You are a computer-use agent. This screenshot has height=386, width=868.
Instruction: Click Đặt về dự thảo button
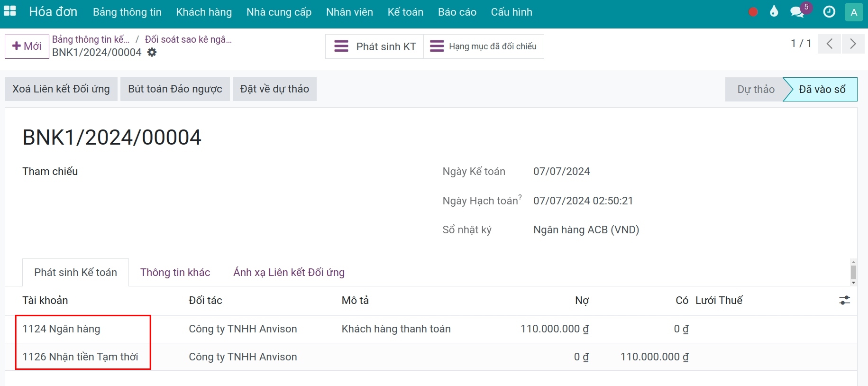point(274,89)
